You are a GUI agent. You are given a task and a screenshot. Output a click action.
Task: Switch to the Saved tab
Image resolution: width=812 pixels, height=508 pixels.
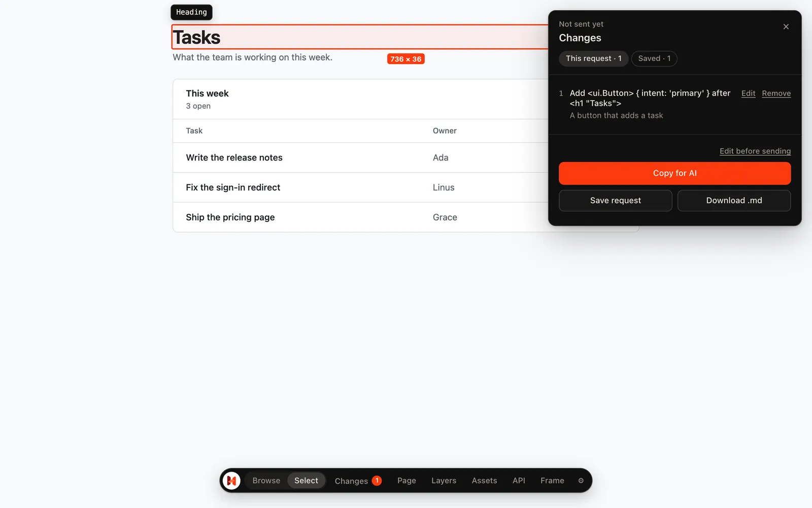pyautogui.click(x=654, y=58)
